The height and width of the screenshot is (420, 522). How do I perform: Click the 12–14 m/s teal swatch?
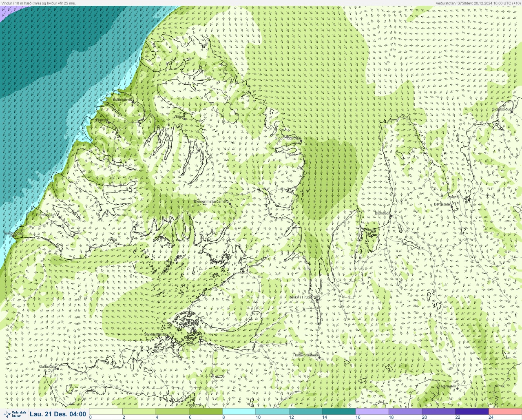pyautogui.click(x=305, y=411)
